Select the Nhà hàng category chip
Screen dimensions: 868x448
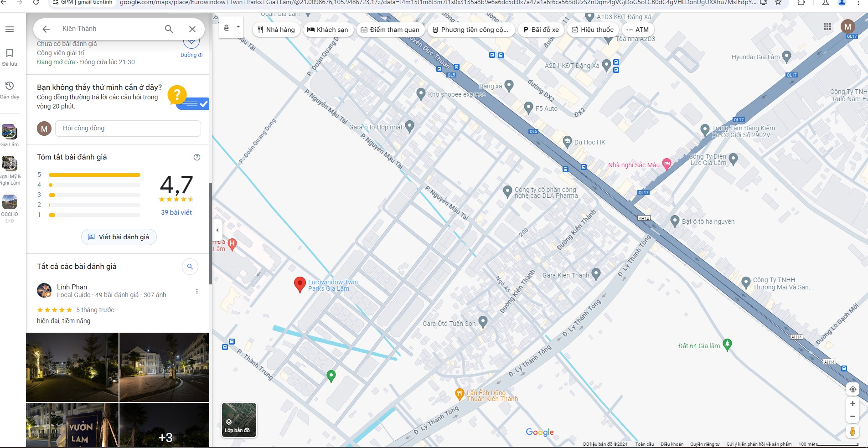click(276, 30)
